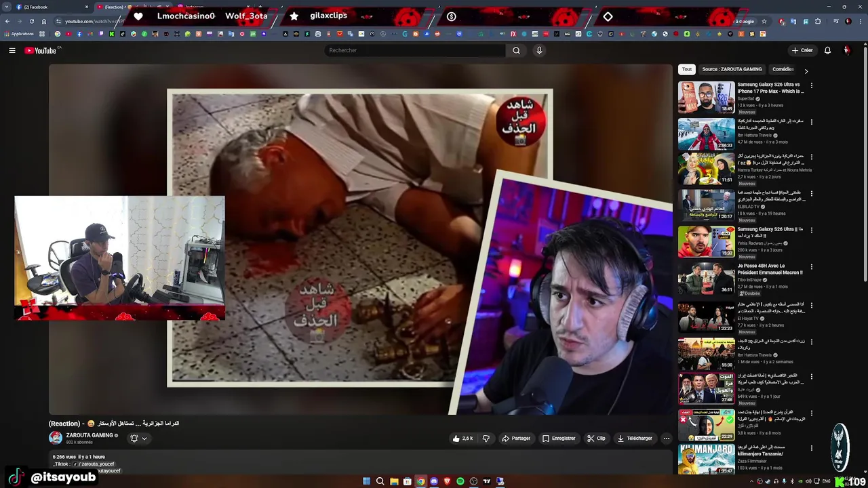This screenshot has width=868, height=488.
Task: Open the Kilimanjaro Tanzania video thumbnail
Action: coord(706,460)
